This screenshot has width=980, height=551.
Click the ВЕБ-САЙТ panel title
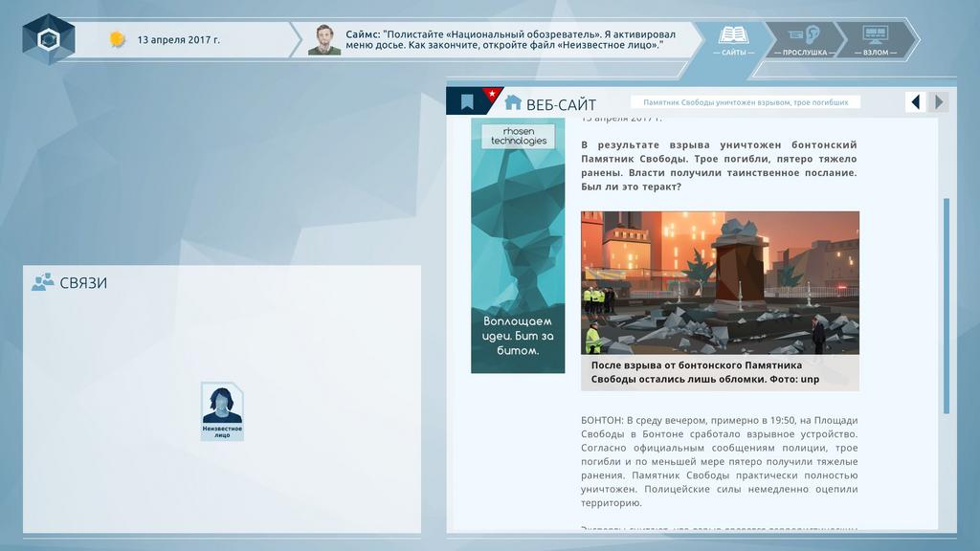[x=561, y=104]
